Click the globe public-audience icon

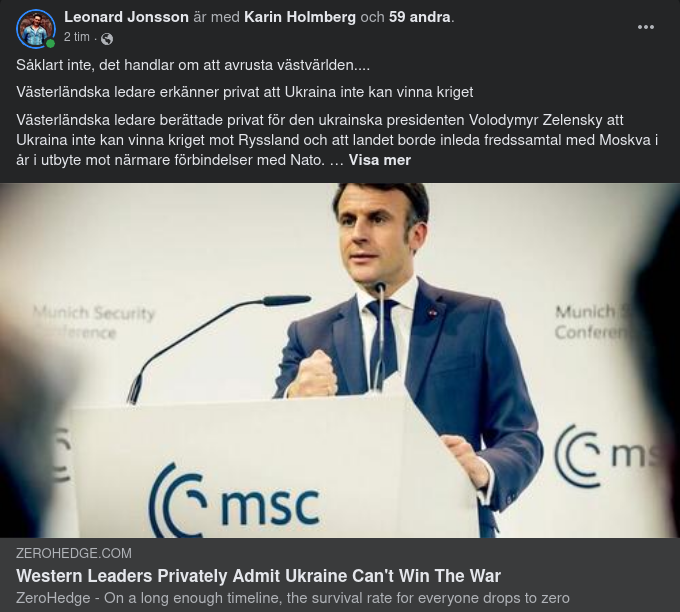coord(107,39)
